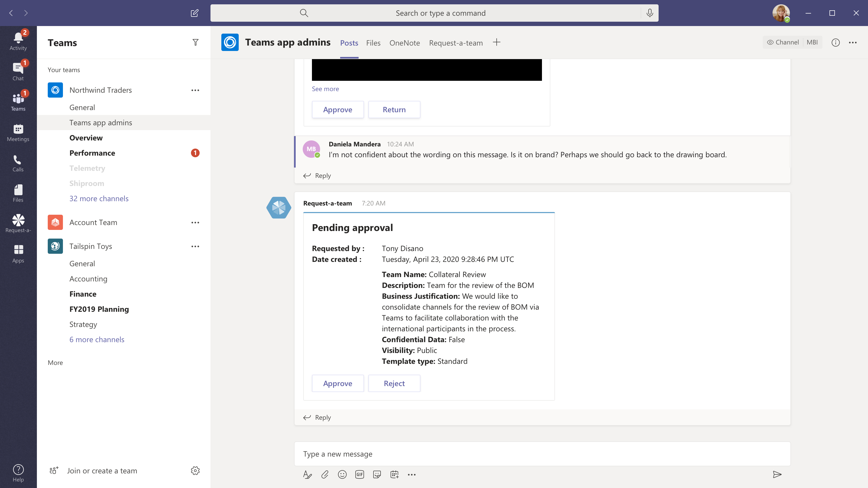Reject the pending approval request

[394, 383]
